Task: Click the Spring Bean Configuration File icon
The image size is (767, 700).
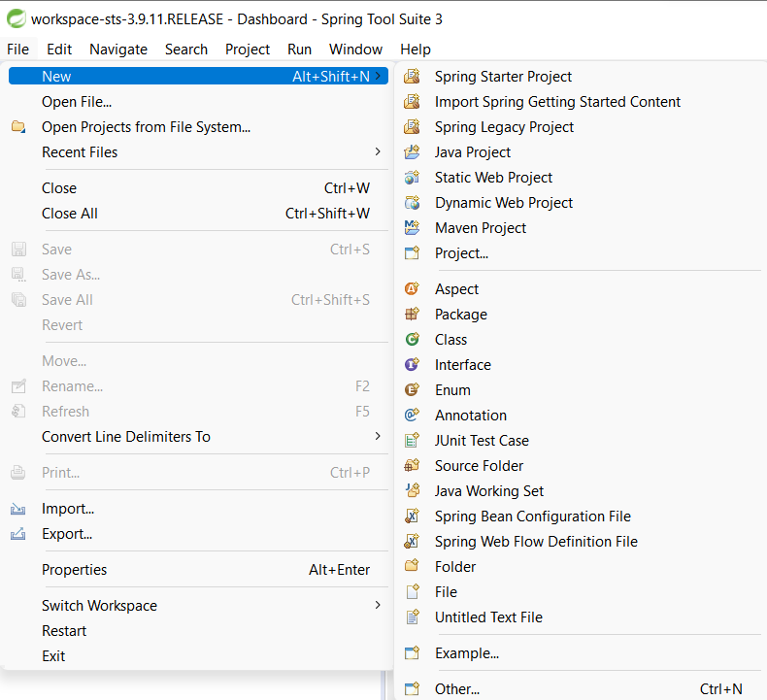Action: [x=412, y=517]
